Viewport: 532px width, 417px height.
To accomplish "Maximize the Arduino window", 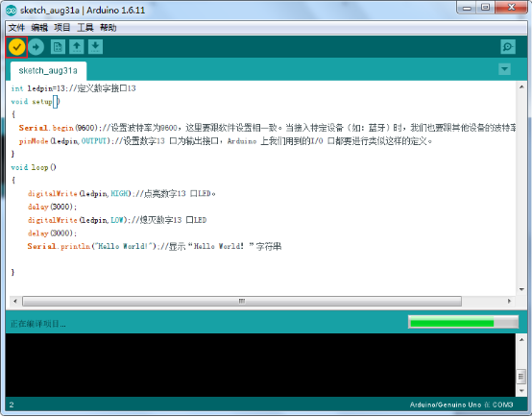I will point(486,8).
